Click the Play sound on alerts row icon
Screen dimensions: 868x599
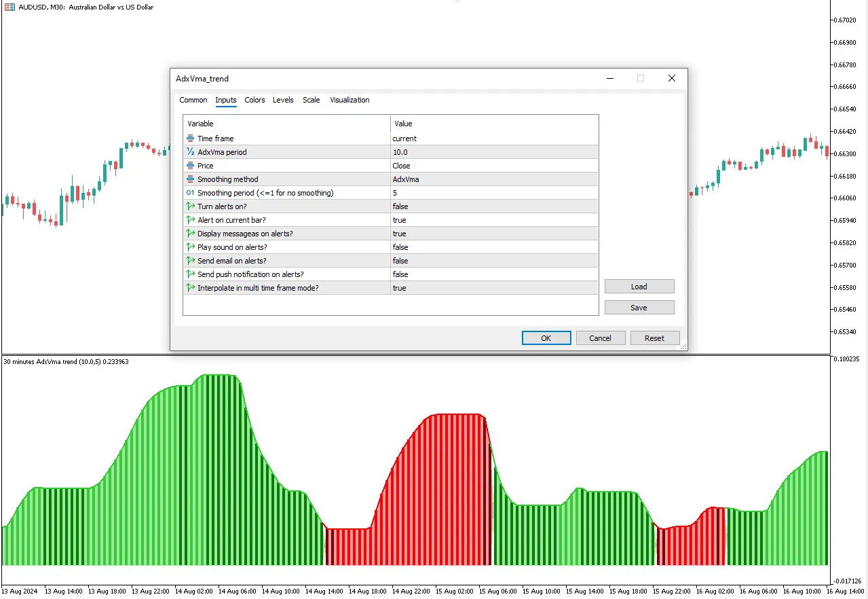point(190,247)
